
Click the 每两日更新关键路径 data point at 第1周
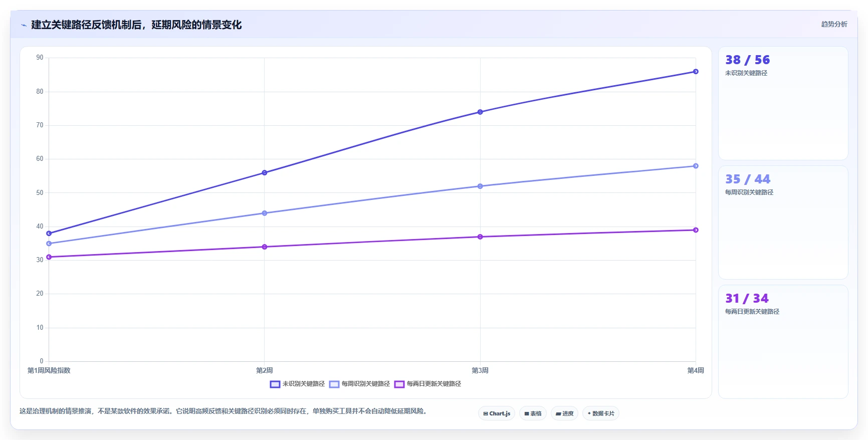pyautogui.click(x=49, y=257)
